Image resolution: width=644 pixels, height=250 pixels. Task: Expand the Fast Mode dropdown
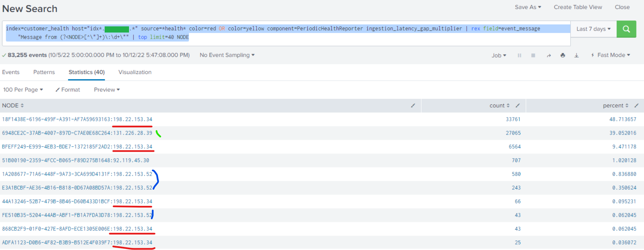click(611, 55)
